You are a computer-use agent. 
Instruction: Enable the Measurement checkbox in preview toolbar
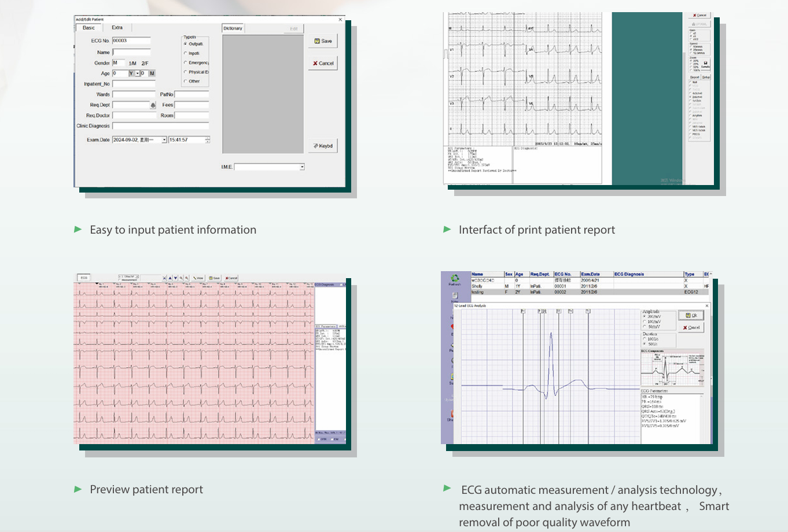[120, 279]
